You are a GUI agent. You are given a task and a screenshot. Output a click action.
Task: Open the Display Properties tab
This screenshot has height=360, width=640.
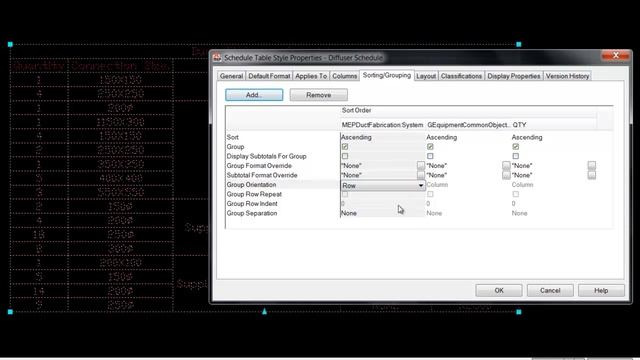point(513,76)
